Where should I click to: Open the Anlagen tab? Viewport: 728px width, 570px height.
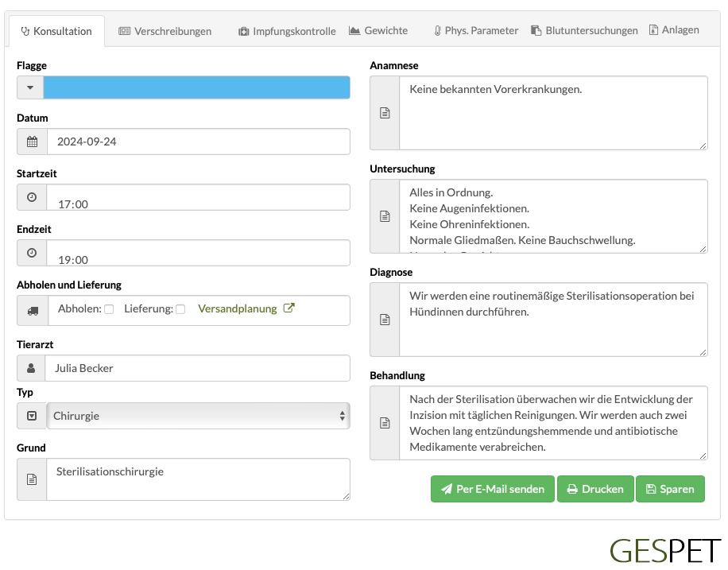click(674, 29)
